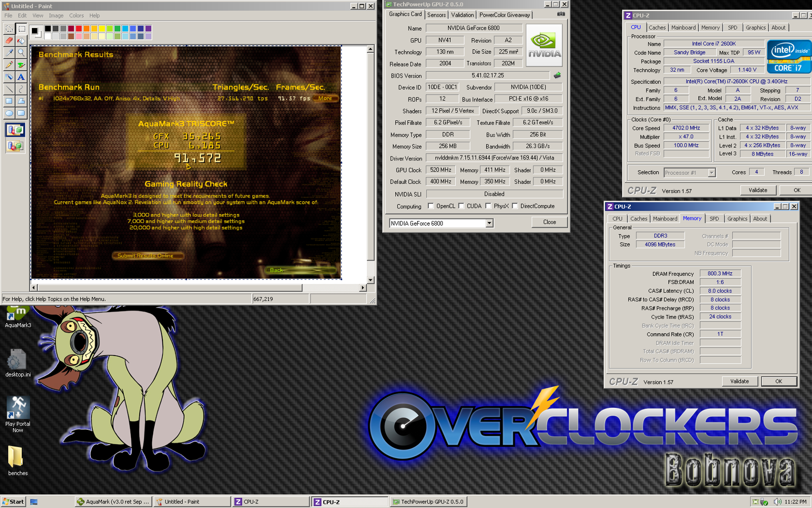Choose the Fill With Color bucket tool

[x=21, y=41]
